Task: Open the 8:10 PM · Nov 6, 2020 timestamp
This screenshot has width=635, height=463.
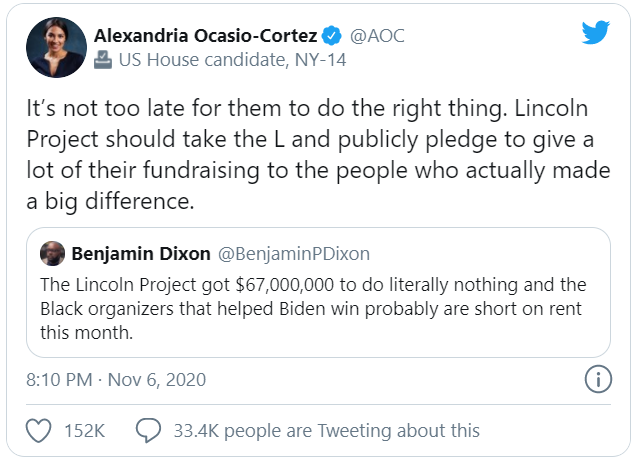Action: coord(117,380)
